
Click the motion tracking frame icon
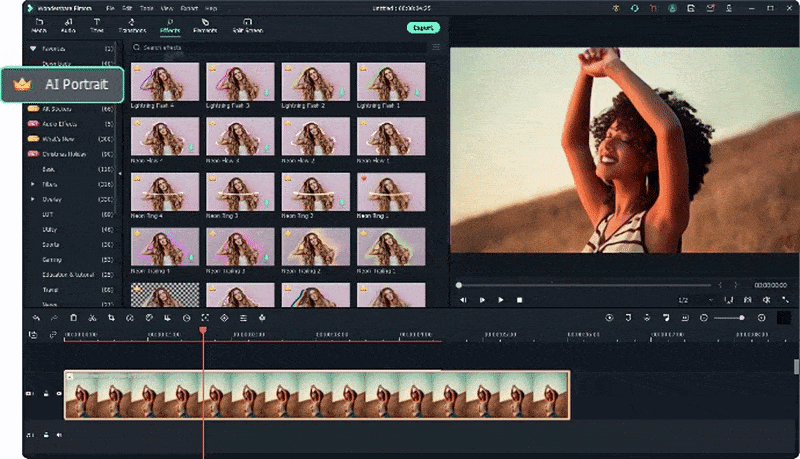tap(205, 318)
